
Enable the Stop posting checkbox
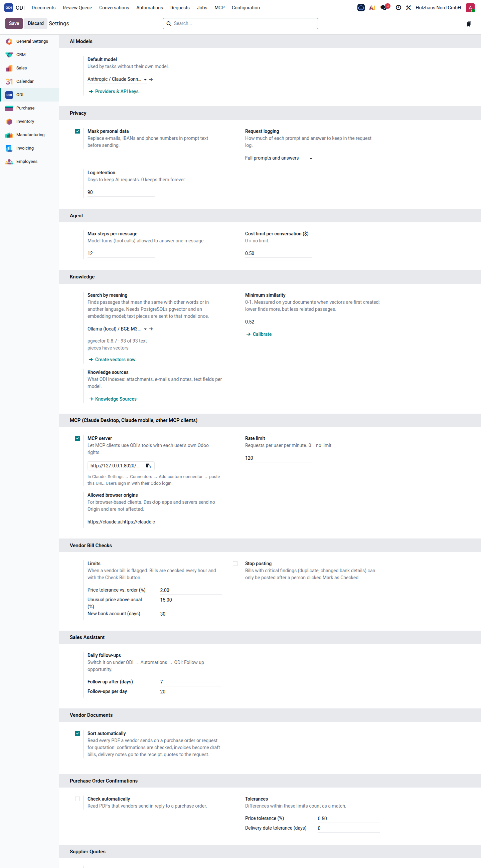235,564
